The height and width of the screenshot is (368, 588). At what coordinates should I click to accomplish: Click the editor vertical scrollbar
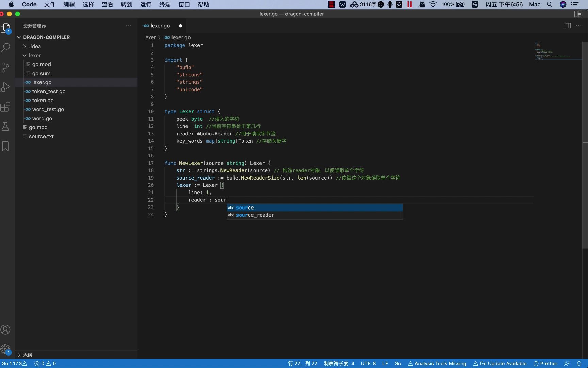click(585, 145)
